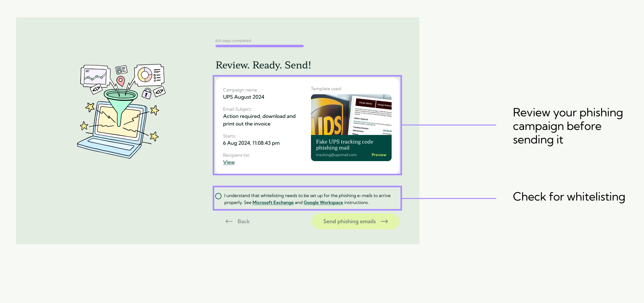Click the 'Review. Ready. Send!' heading
644x303 pixels.
263,65
